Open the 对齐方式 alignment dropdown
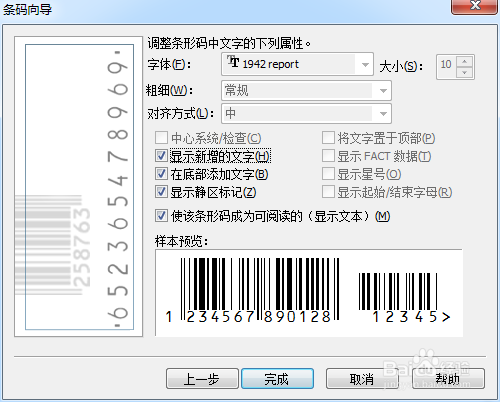 [x=383, y=114]
